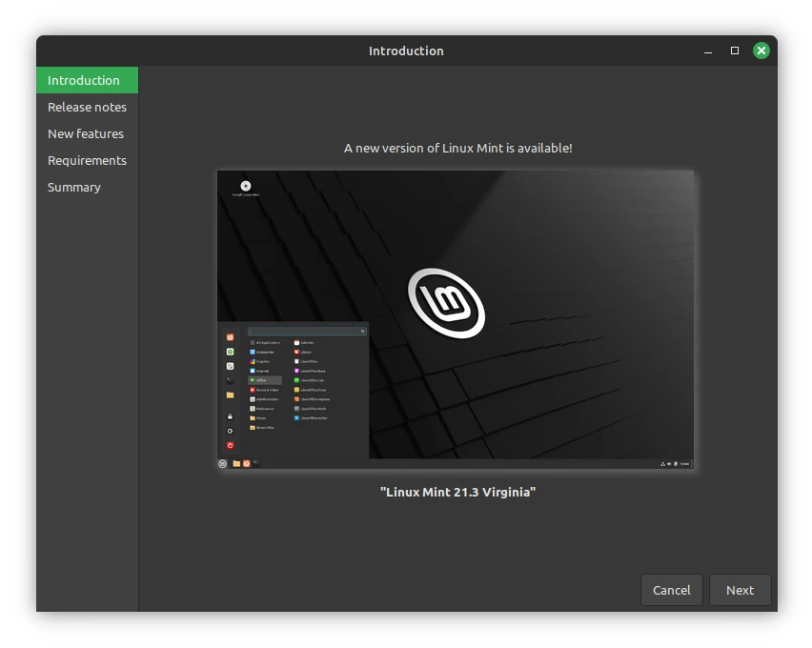Click the Sound & Video category icon
This screenshot has width=812, height=648.
(x=253, y=390)
